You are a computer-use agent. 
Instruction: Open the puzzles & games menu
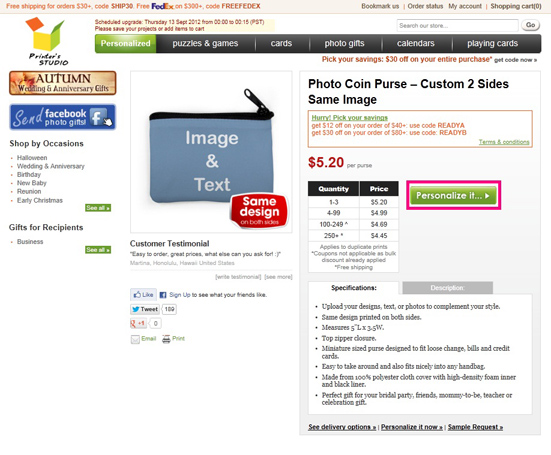tap(205, 44)
